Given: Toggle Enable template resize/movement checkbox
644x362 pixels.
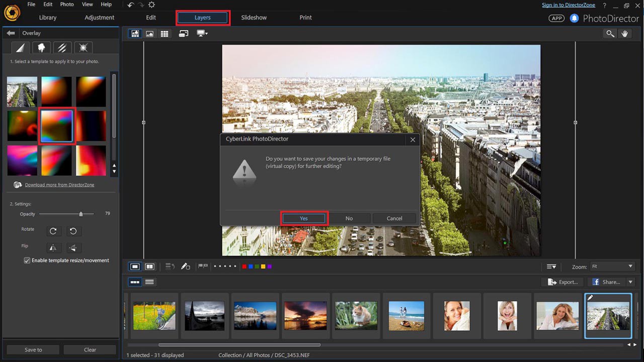Looking at the screenshot, I should [27, 260].
